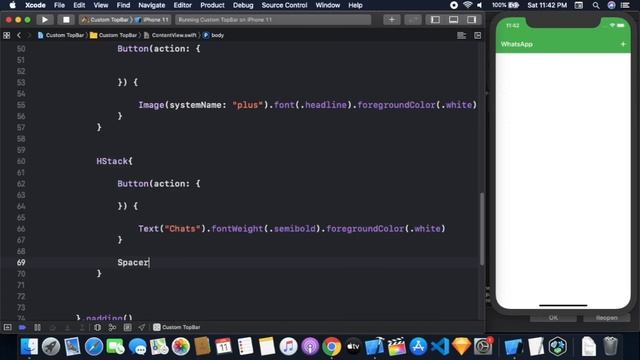Open the body symbol in jump bar
640x360 pixels.
tap(213, 36)
